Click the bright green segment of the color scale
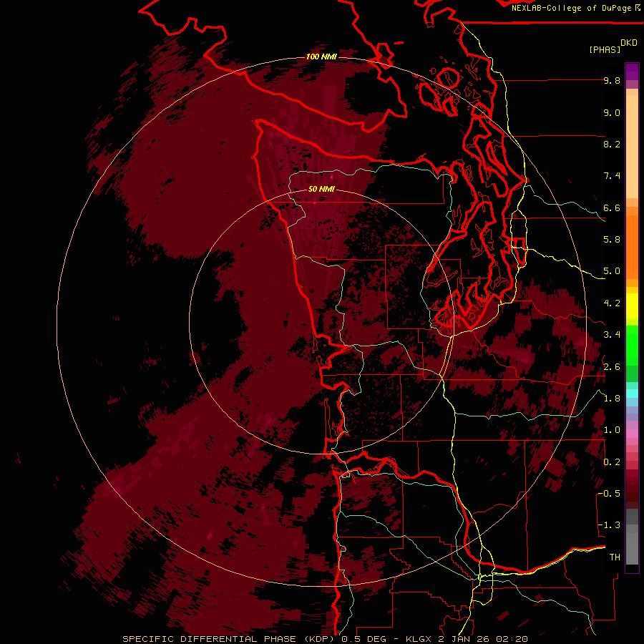 pyautogui.click(x=632, y=345)
